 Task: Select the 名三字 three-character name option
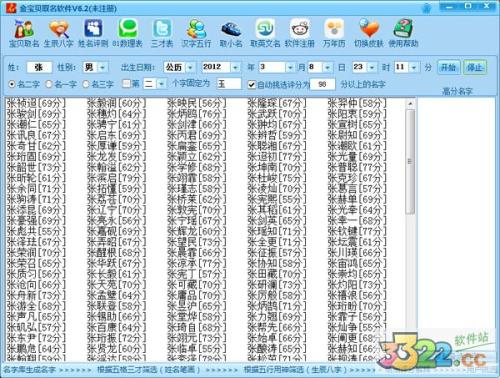pyautogui.click(x=98, y=84)
